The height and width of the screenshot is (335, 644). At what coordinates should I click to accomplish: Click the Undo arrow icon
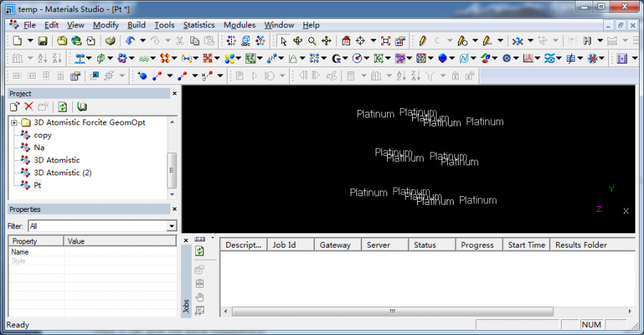(131, 41)
